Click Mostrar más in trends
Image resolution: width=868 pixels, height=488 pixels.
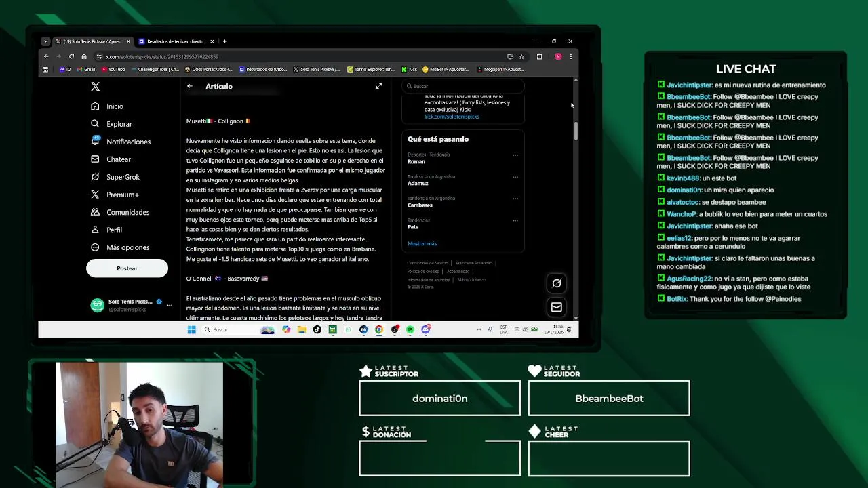point(422,243)
